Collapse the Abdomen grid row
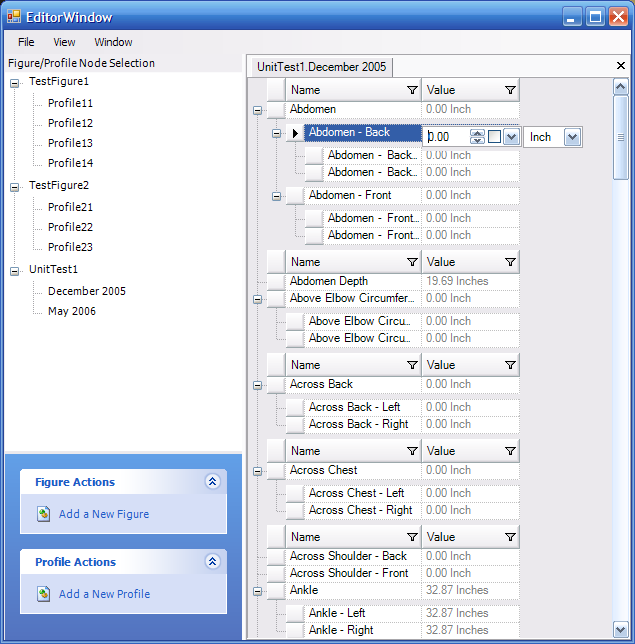 click(x=258, y=110)
